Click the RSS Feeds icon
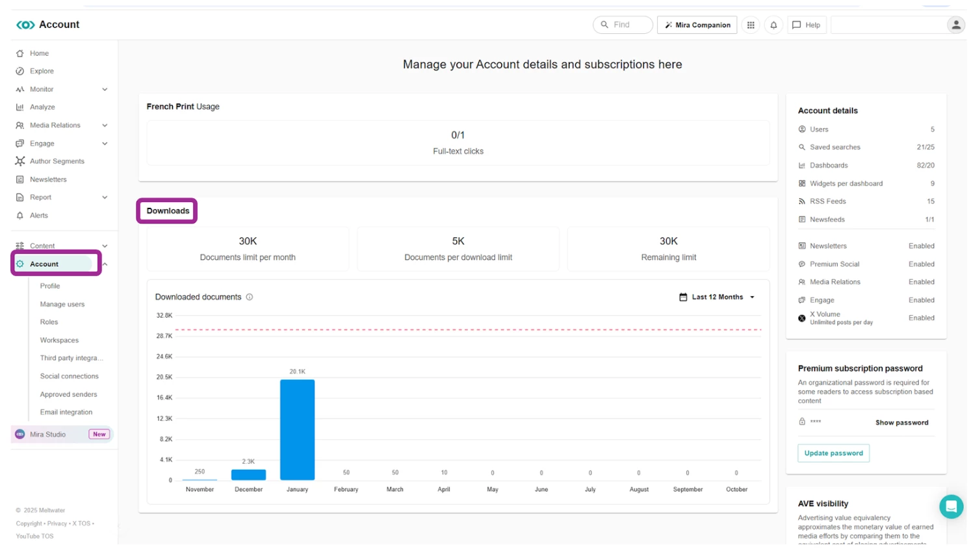Image resolution: width=971 pixels, height=560 pixels. [x=802, y=201]
